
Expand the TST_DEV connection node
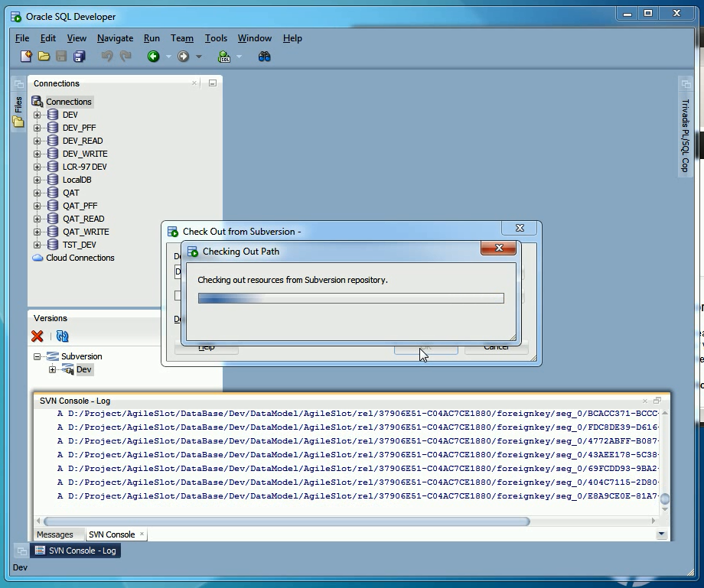[37, 245]
